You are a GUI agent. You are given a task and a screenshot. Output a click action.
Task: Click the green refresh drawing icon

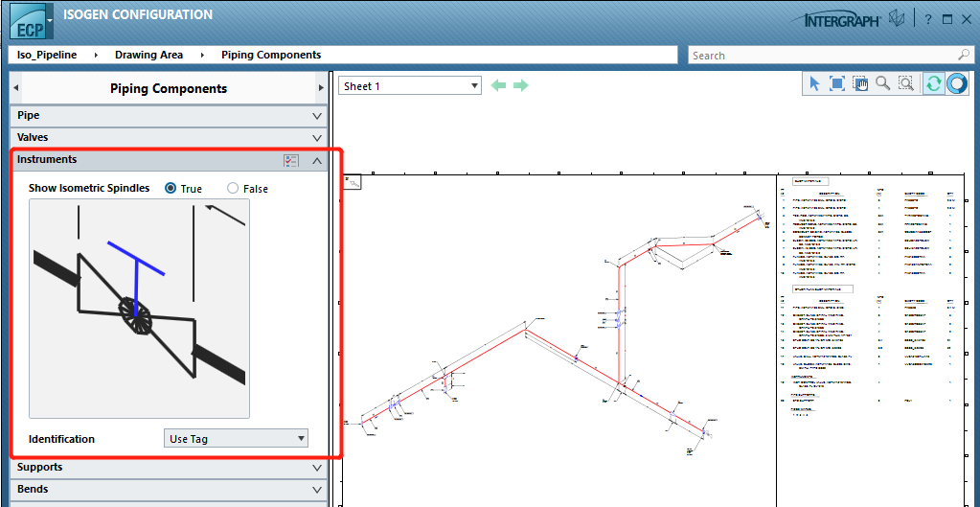[x=932, y=83]
